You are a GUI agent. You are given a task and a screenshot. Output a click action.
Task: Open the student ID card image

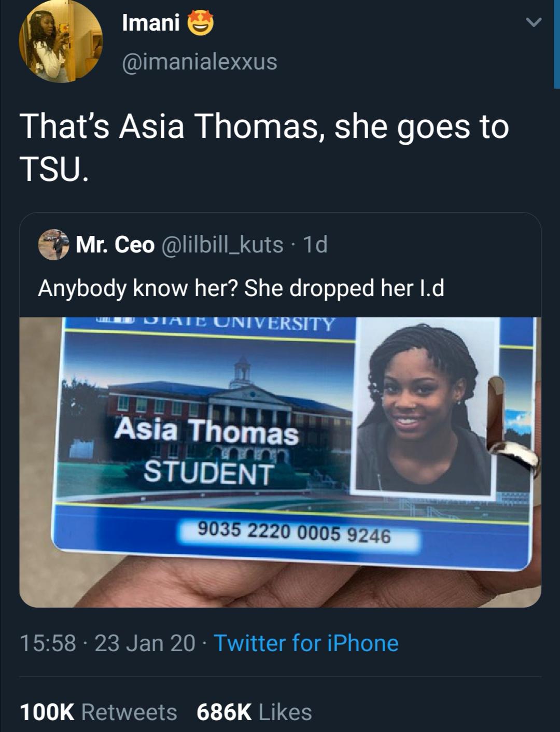click(280, 462)
